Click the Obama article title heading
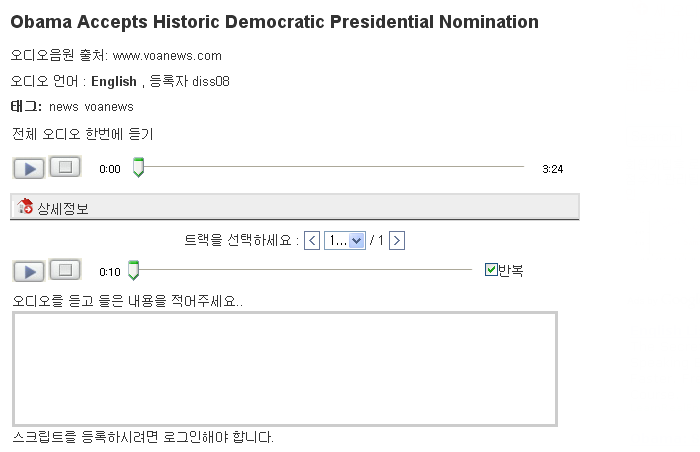700x452 pixels. tap(275, 22)
